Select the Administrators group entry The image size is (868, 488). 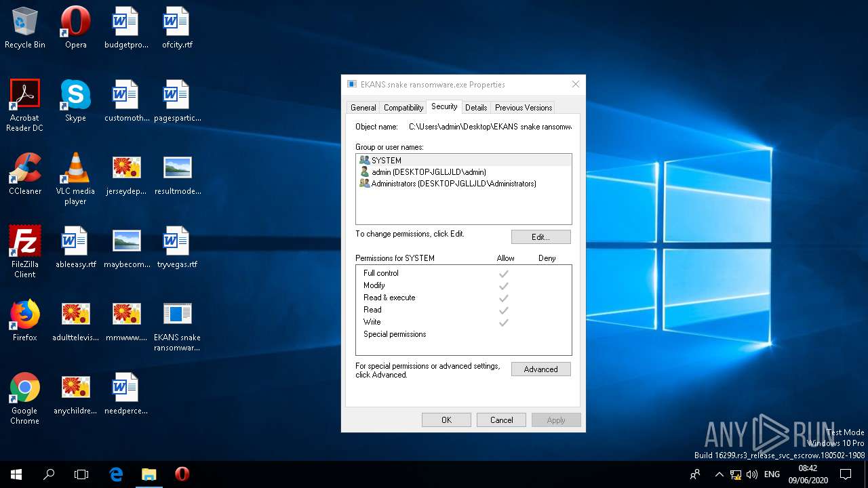point(463,184)
